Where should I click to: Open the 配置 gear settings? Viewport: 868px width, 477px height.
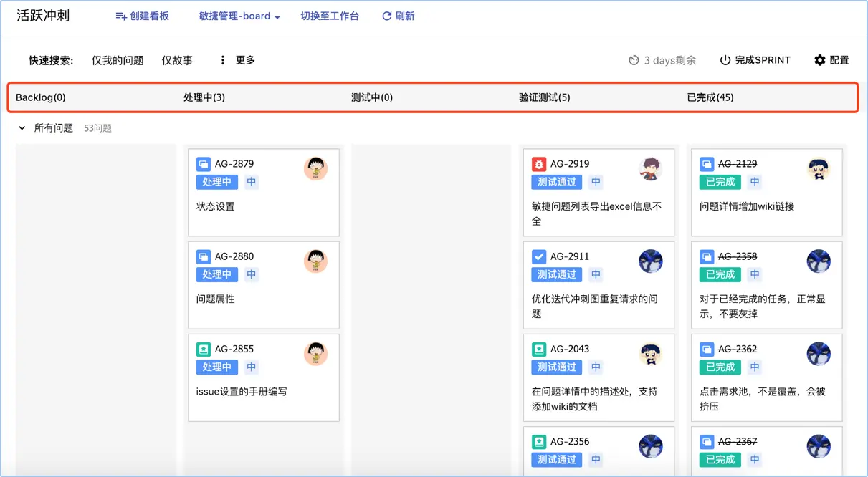[x=831, y=60]
